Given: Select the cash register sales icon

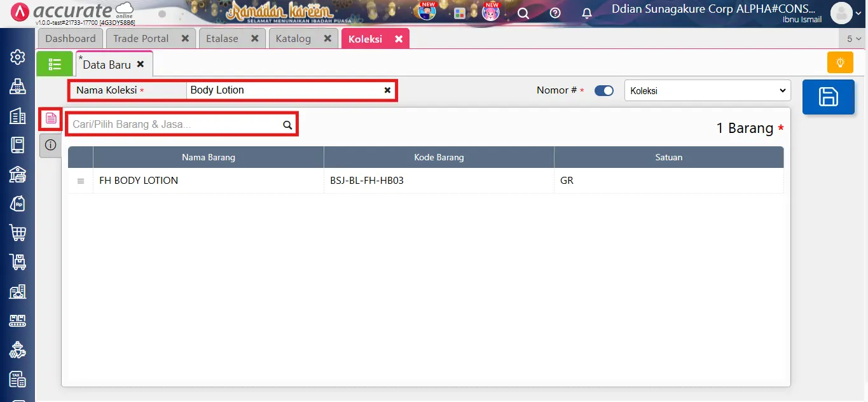Looking at the screenshot, I should tap(17, 86).
